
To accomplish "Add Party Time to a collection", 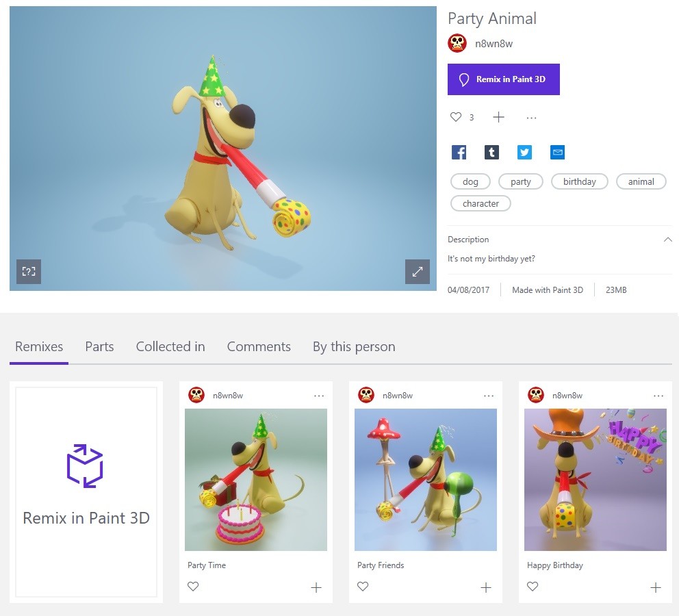I will tap(316, 587).
